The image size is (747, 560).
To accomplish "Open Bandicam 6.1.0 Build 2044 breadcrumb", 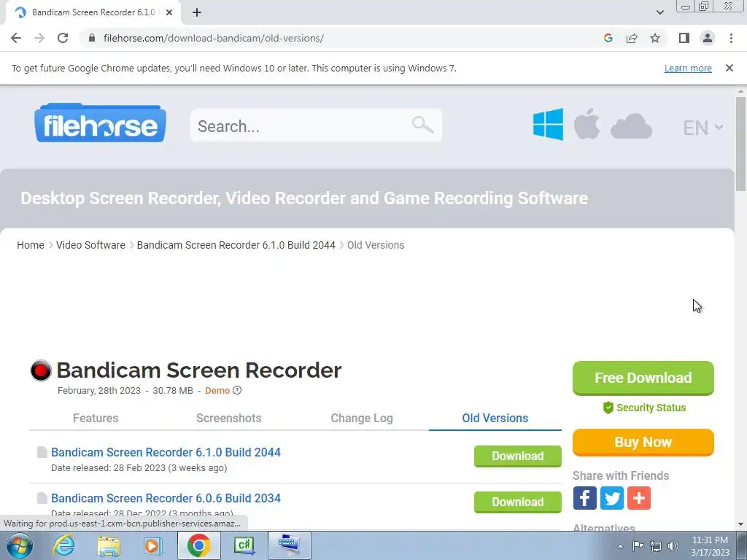I will [x=236, y=245].
